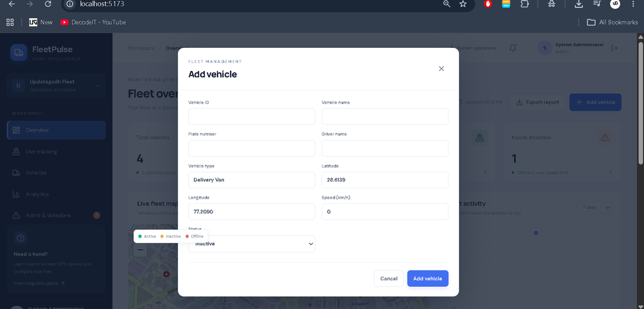Click the Vehicle ID input field
This screenshot has height=309, width=644.
click(x=252, y=116)
